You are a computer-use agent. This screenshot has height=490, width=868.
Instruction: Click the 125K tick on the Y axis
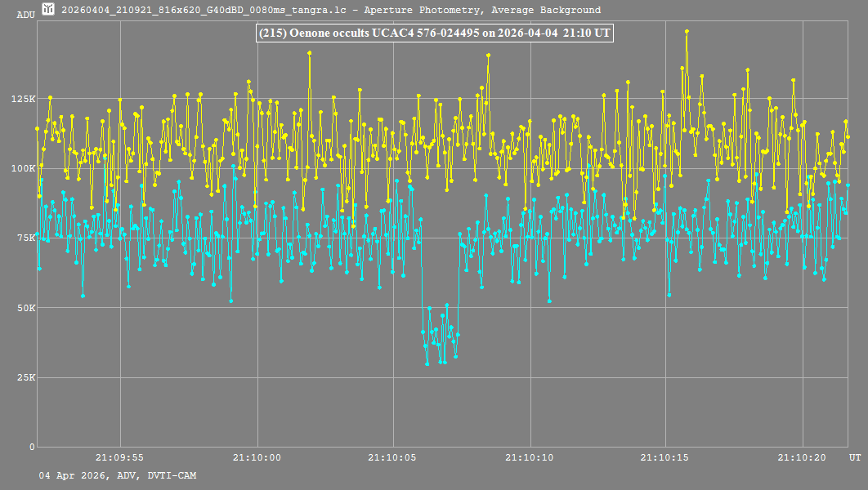(23, 99)
